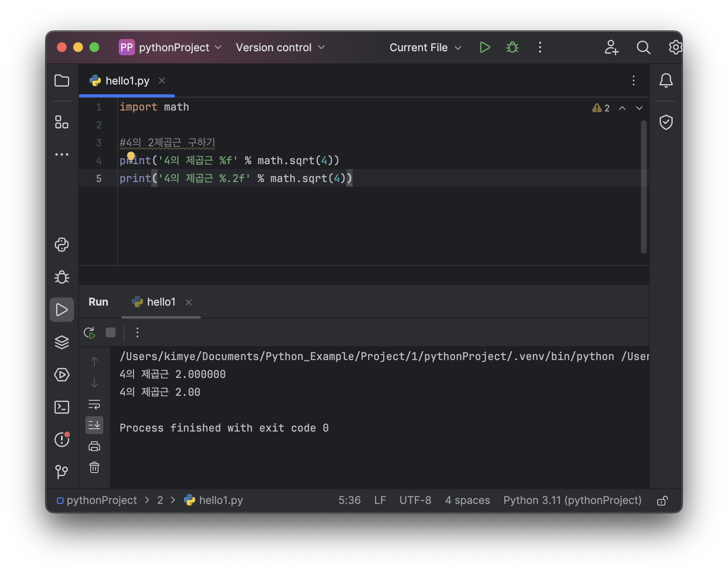
Task: Rerun hello1 in Run panel
Action: point(89,333)
